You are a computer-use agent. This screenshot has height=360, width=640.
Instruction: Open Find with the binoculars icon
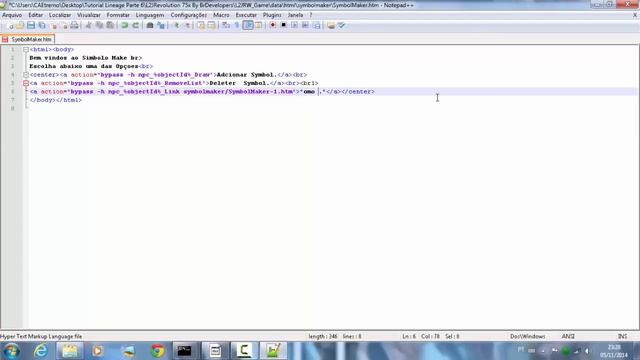pyautogui.click(x=150, y=25)
